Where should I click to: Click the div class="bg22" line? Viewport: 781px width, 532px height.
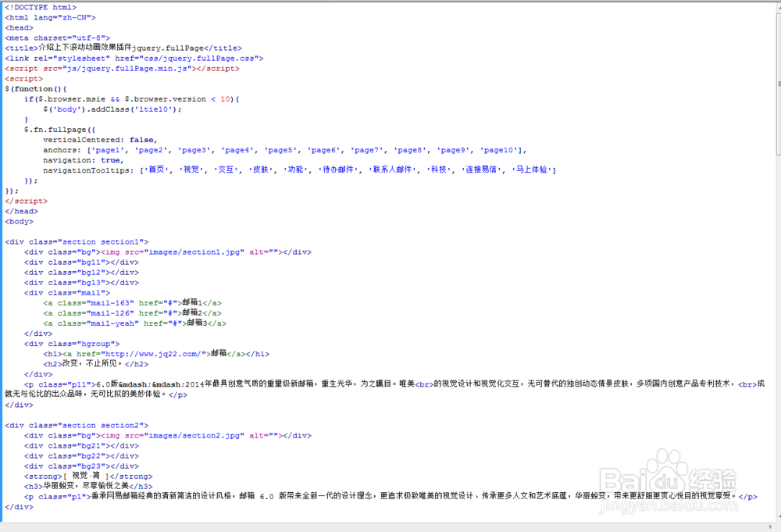pos(82,456)
